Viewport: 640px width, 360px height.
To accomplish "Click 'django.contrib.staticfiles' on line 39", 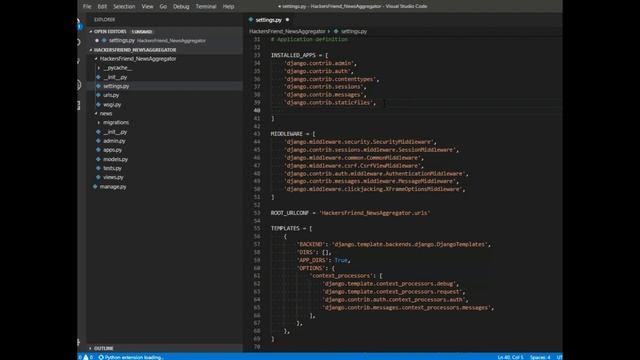I will tap(330, 102).
